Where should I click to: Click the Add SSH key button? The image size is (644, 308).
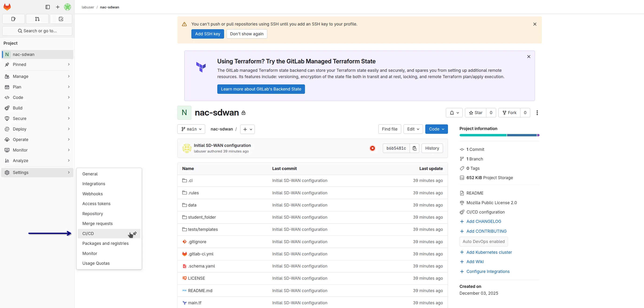[208, 34]
